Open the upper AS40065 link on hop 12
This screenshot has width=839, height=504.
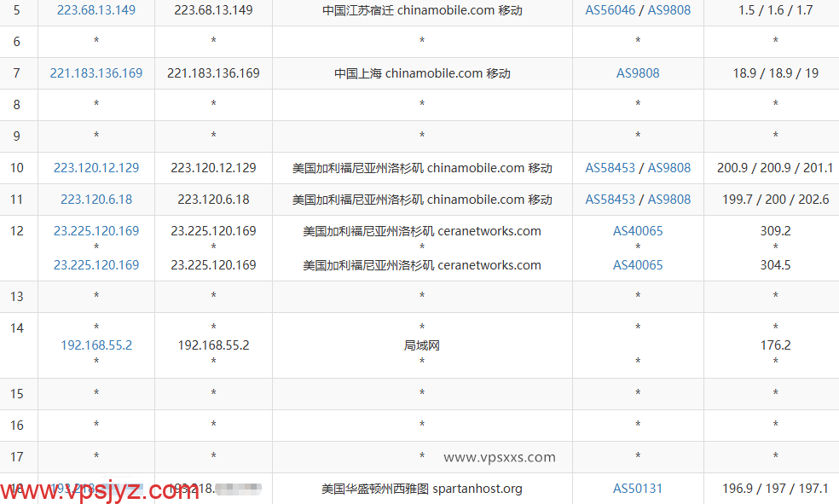tap(638, 230)
